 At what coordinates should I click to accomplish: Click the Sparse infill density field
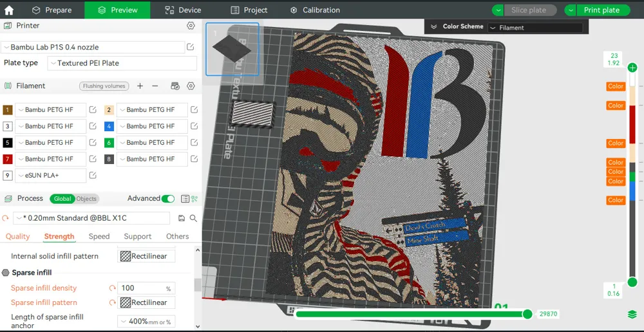pos(146,288)
